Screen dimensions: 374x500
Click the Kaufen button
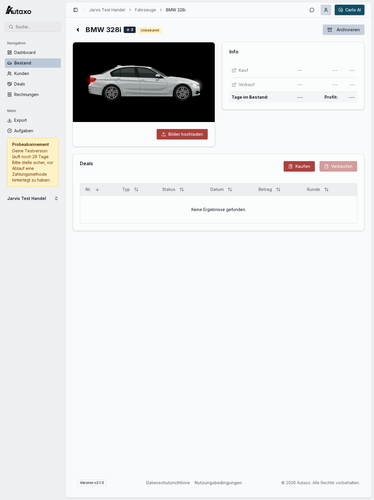pyautogui.click(x=299, y=166)
